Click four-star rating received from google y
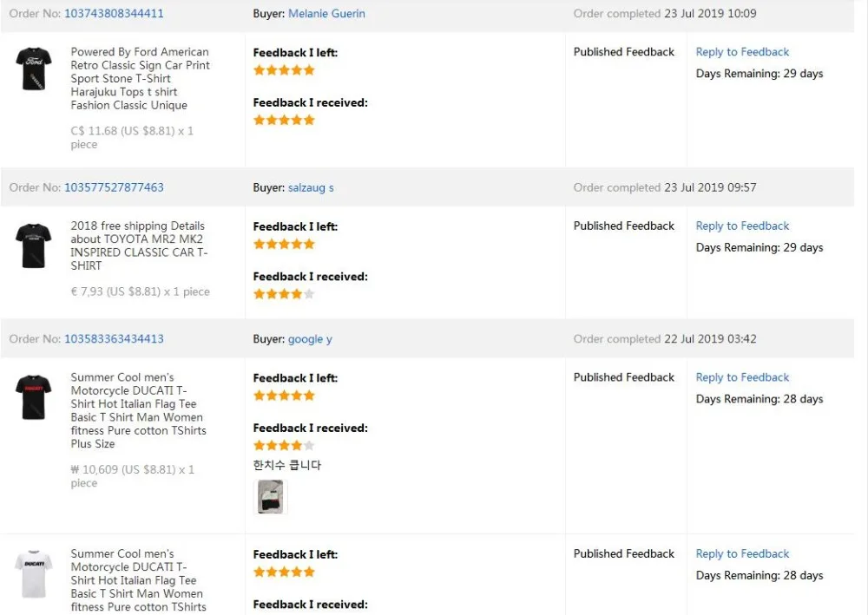Screen dimensions: 868x615 click(284, 446)
